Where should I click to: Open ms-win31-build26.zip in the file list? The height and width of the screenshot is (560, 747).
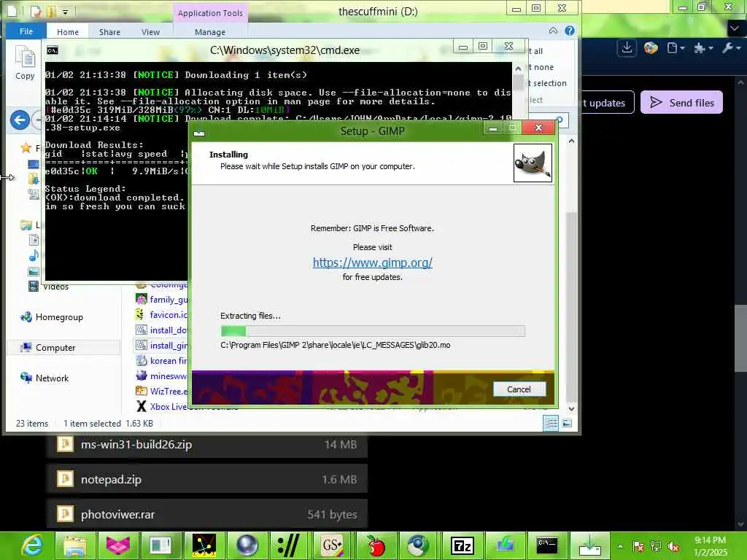point(207,445)
